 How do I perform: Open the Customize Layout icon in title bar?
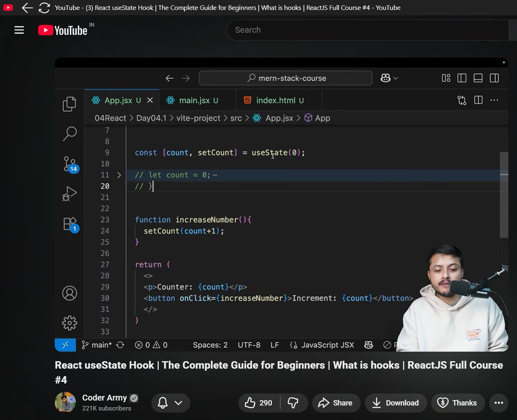[x=445, y=78]
